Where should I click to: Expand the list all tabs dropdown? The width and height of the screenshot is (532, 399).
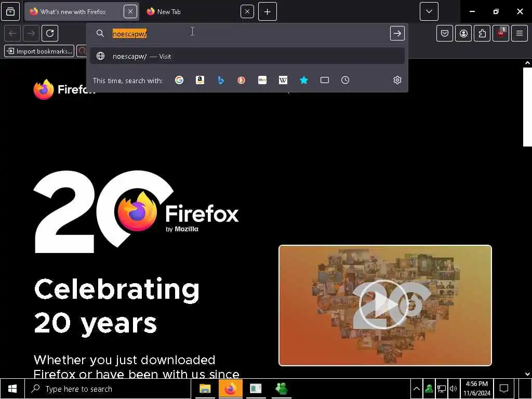click(x=429, y=11)
